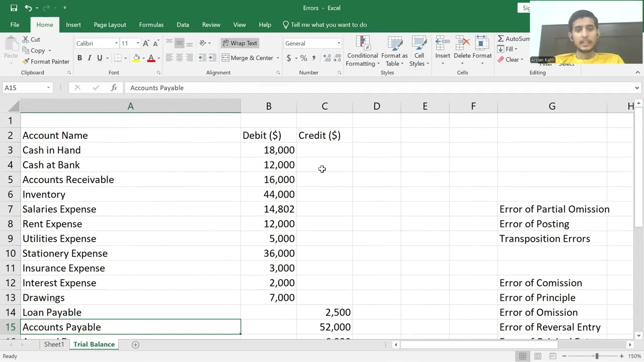Open the Review ribbon tab

coord(211,25)
